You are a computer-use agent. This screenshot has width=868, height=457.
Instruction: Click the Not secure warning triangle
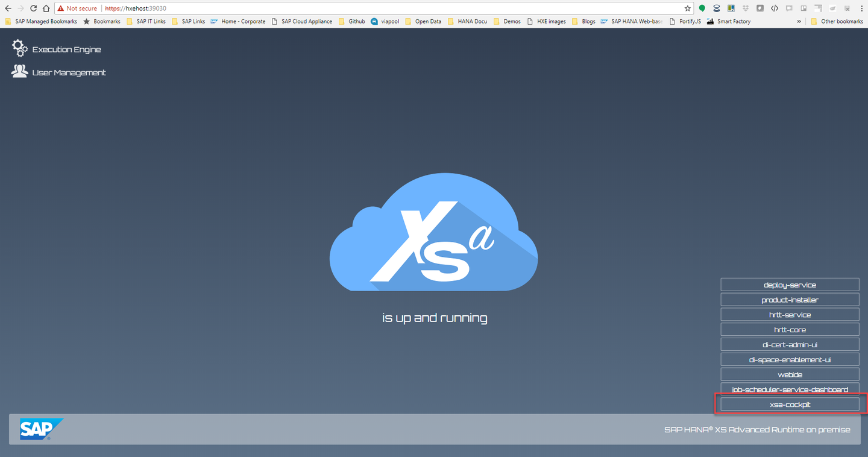(x=61, y=8)
